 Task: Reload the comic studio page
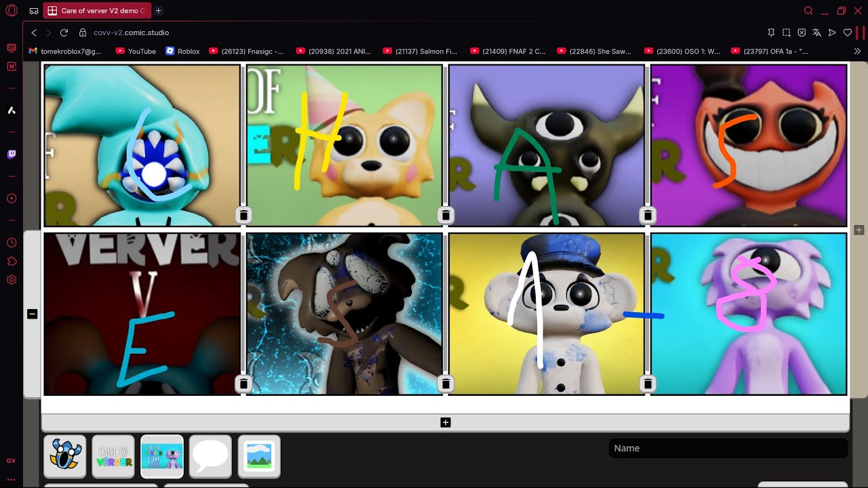pyautogui.click(x=64, y=33)
